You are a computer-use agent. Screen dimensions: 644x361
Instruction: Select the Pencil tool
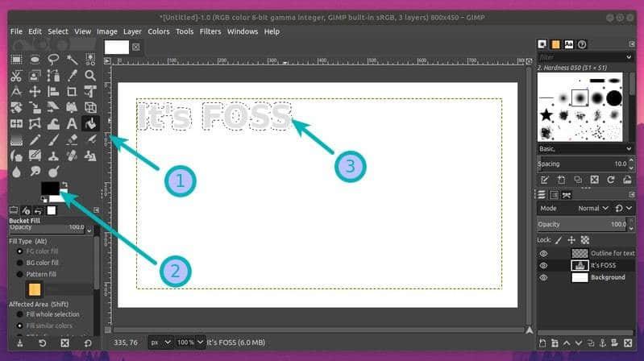(35, 139)
